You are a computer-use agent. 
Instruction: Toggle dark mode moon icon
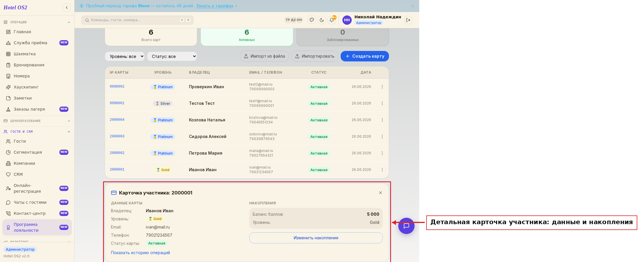(322, 20)
